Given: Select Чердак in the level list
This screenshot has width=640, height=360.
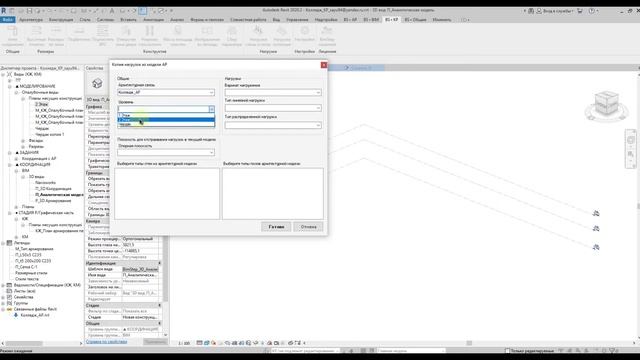Looking at the screenshot, I should [166, 124].
